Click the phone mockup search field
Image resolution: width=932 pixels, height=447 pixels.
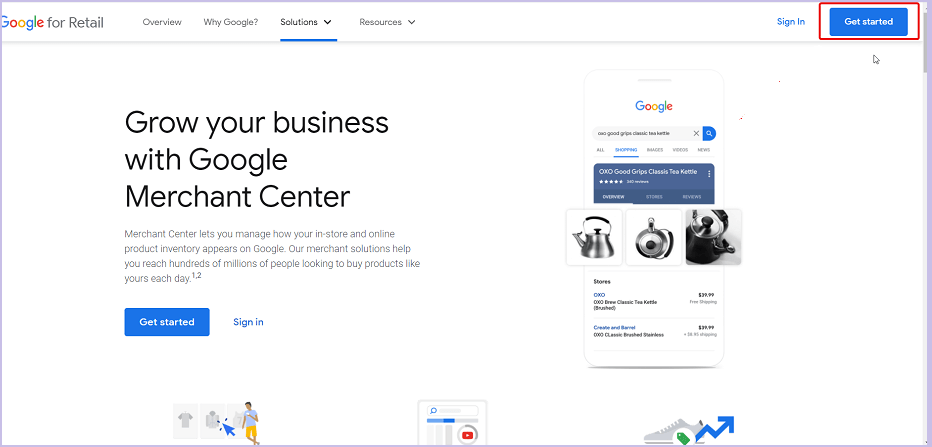coord(647,133)
